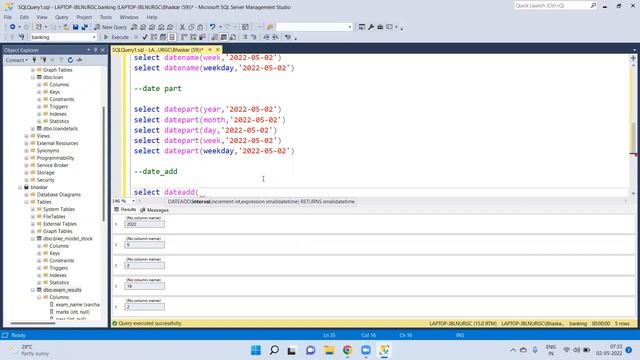Click Disconnect icon in Object Explorer
The width and height of the screenshot is (640, 360).
point(43,60)
